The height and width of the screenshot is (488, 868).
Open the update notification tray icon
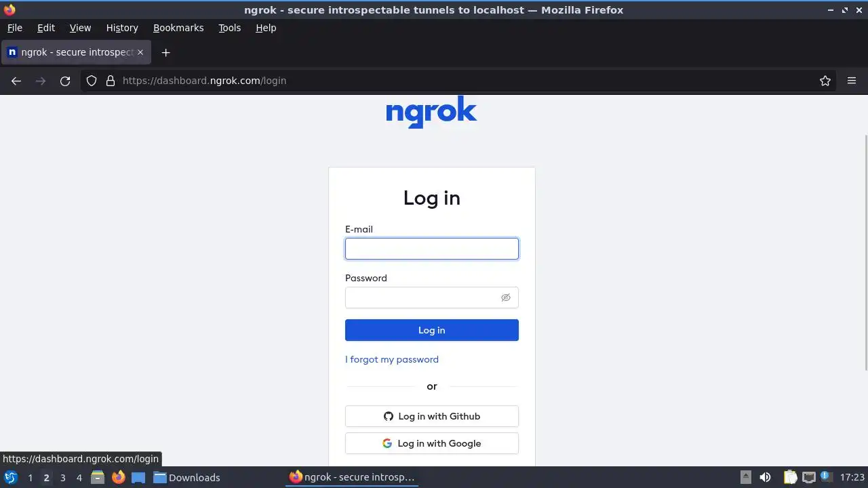[x=826, y=477]
